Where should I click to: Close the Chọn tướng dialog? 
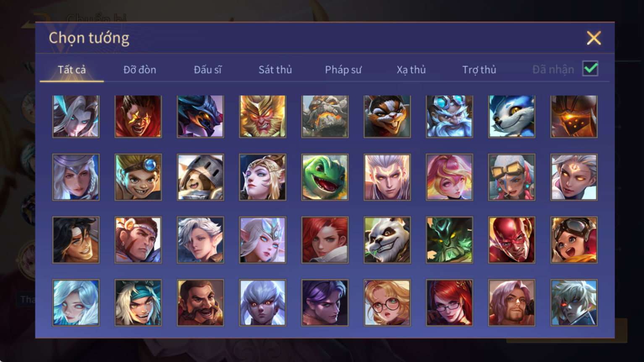pos(594,38)
